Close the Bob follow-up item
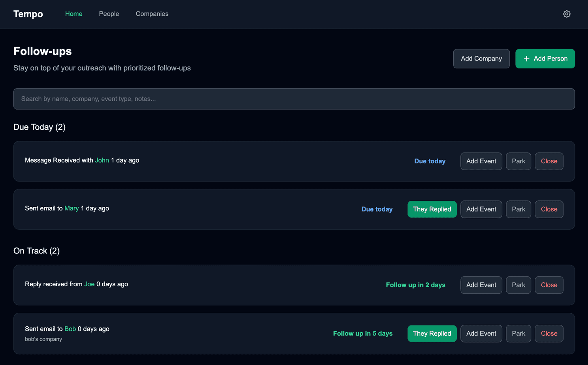Screen dimensions: 588x365 coord(548,333)
